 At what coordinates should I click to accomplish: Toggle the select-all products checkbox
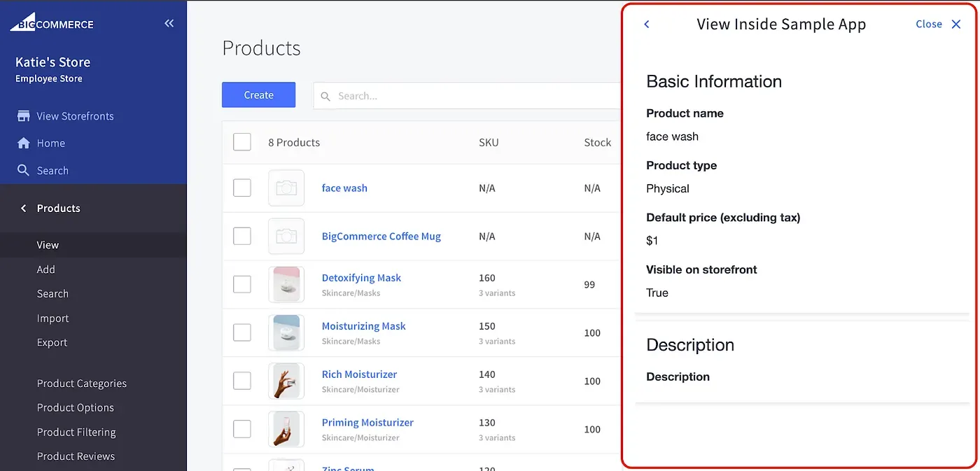click(x=242, y=142)
